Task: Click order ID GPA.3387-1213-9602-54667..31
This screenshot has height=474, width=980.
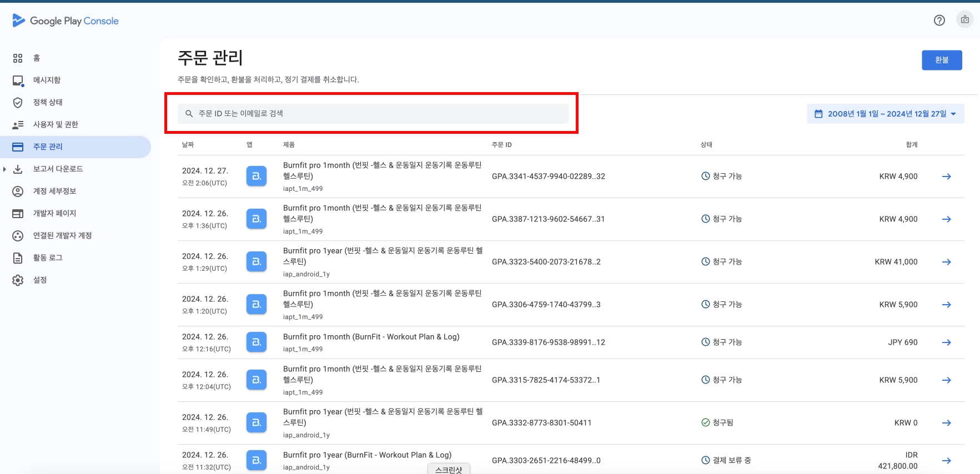Action: tap(549, 219)
